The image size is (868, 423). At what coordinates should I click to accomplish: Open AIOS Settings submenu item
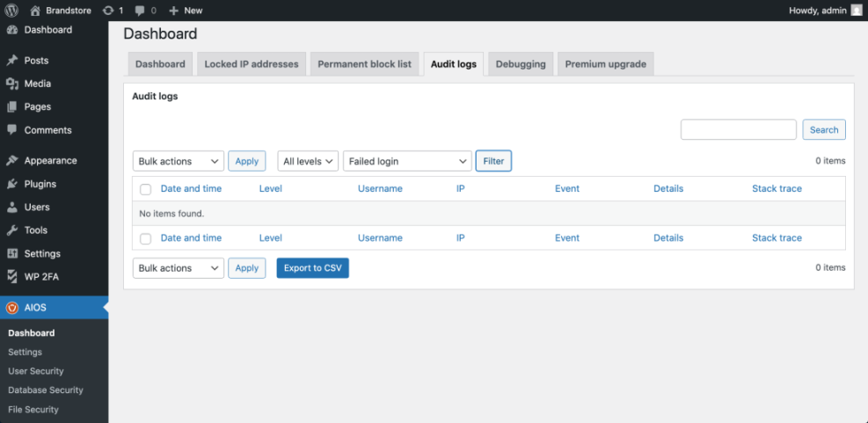click(x=25, y=352)
